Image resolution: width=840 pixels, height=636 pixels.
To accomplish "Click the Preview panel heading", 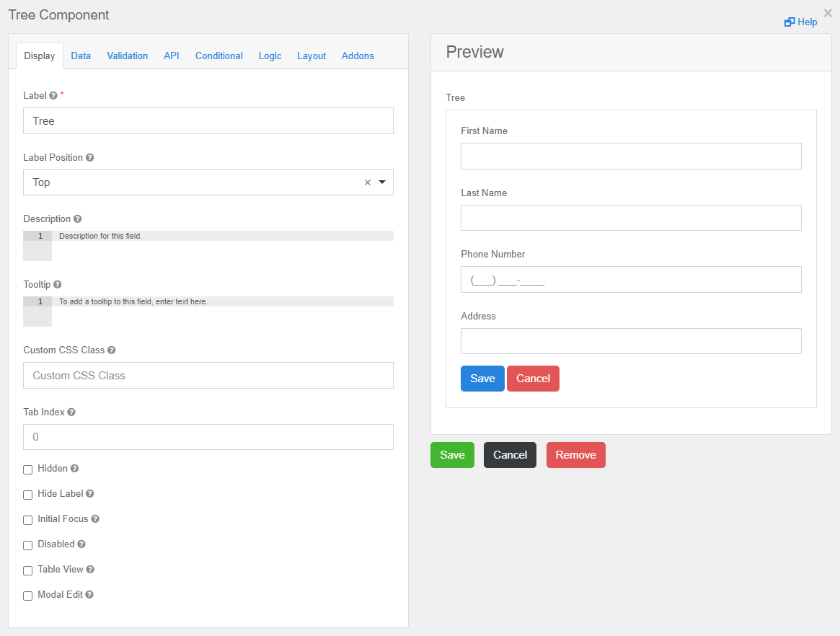I will point(474,52).
